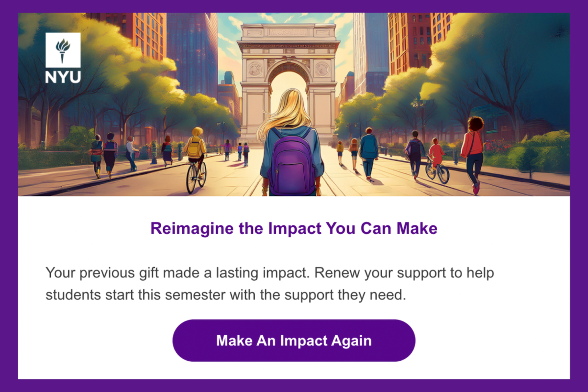Click the woman in the red jacket
The height and width of the screenshot is (392, 588).
[473, 149]
